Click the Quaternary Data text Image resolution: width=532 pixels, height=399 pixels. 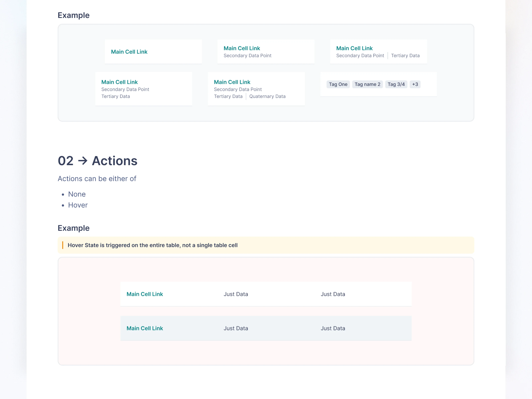[267, 96]
